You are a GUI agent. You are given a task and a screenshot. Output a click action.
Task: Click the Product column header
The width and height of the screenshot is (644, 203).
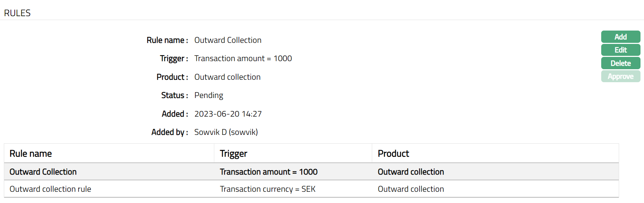393,153
